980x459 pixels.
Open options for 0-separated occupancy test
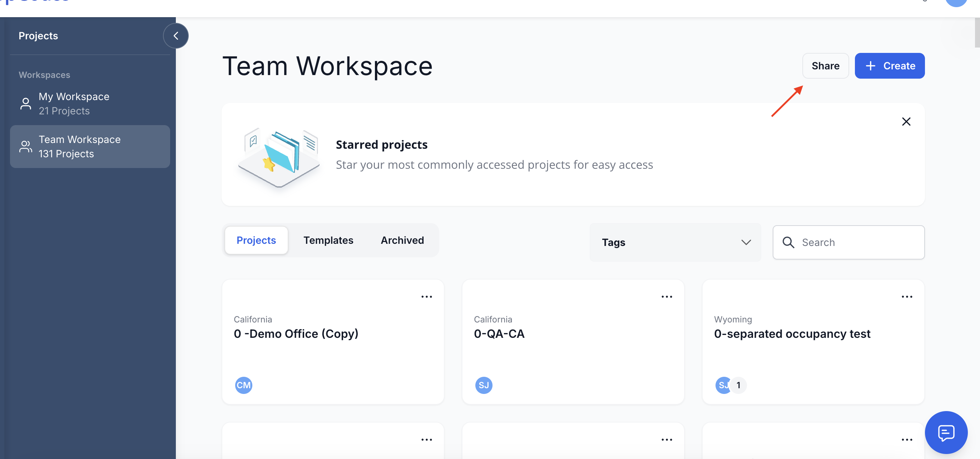(907, 296)
